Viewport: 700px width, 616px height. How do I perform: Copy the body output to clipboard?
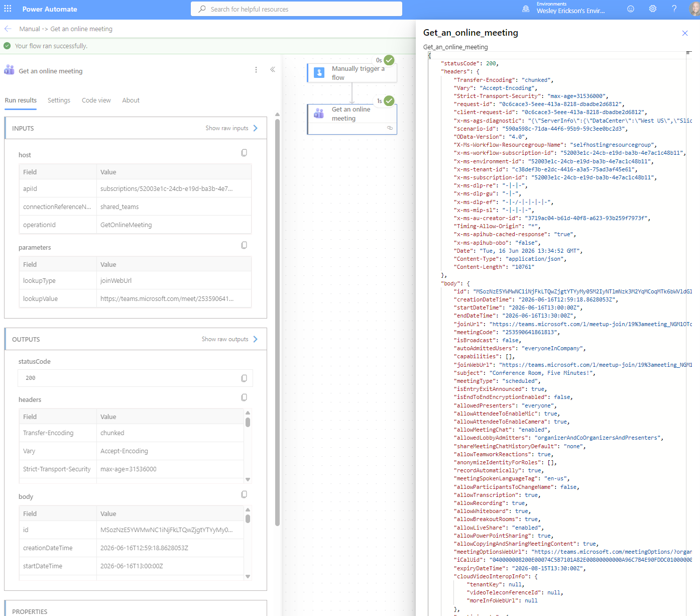coord(244,494)
